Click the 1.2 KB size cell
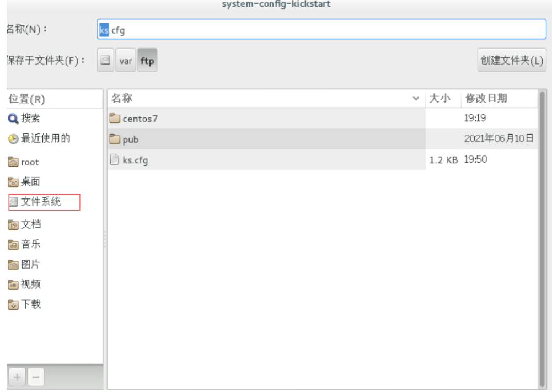The height and width of the screenshot is (392, 552). 443,160
